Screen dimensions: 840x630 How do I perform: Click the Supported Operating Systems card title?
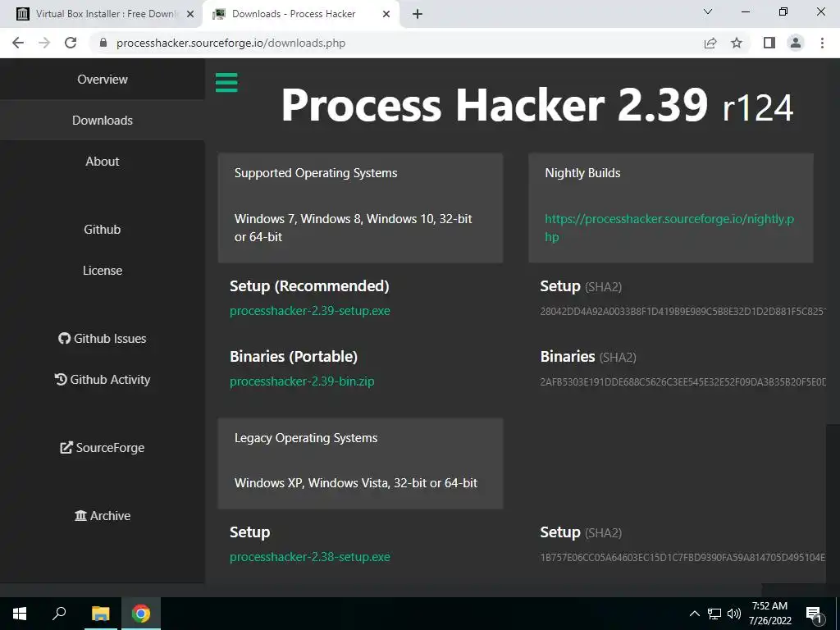click(x=316, y=173)
